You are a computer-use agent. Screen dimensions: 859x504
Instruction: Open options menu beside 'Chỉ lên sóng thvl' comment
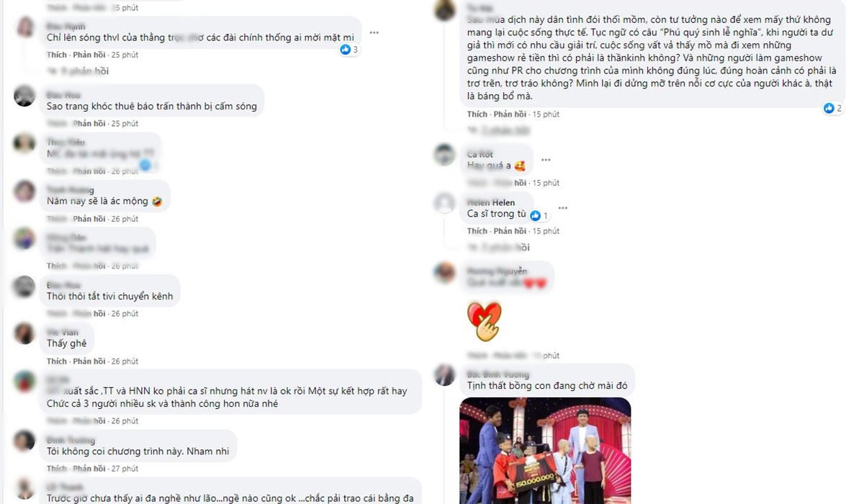374,33
